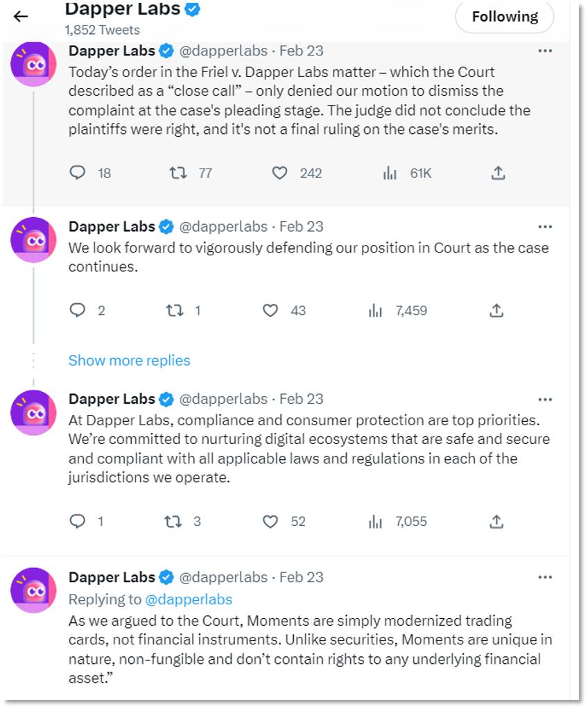
Task: Expand Show more replies
Action: click(x=129, y=360)
